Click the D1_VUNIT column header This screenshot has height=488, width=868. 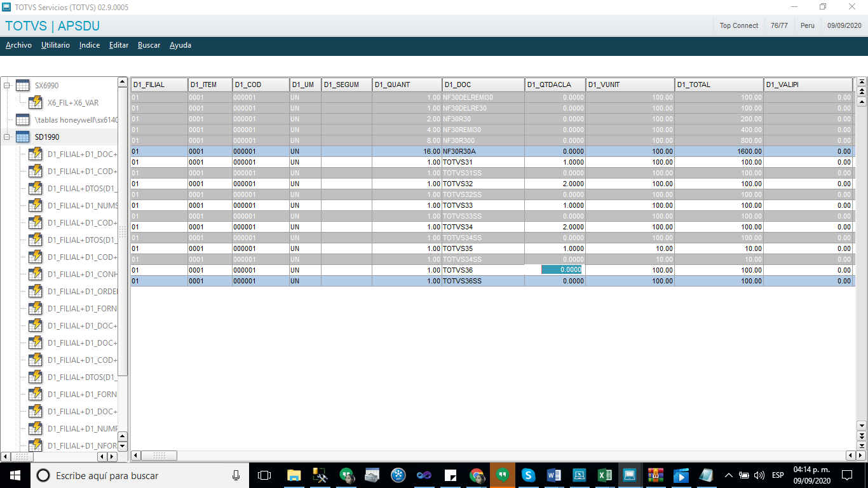click(630, 85)
